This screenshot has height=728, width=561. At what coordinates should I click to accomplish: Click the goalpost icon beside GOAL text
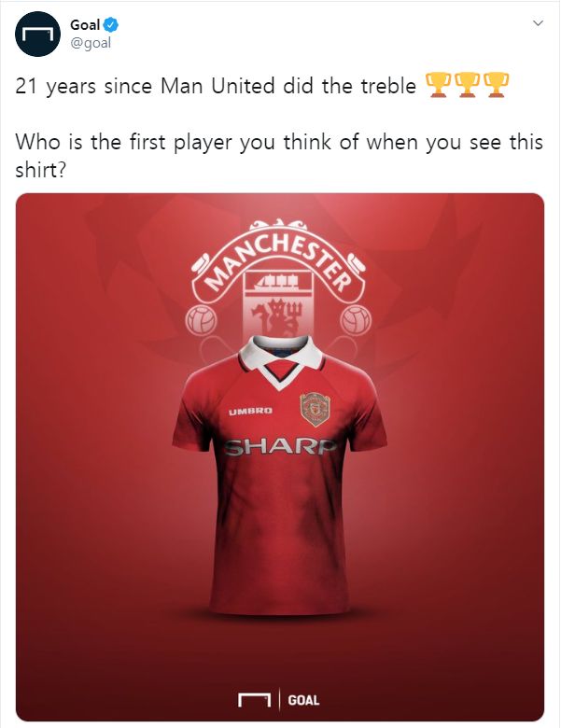click(x=254, y=700)
